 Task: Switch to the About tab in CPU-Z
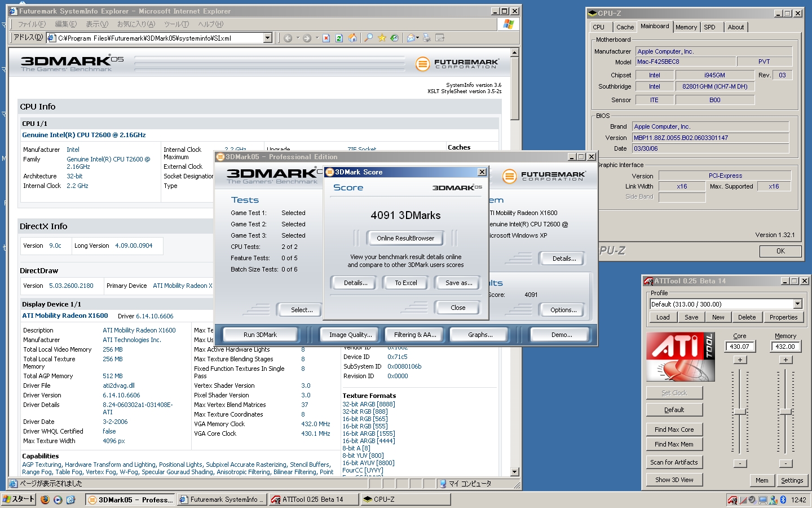click(x=736, y=27)
